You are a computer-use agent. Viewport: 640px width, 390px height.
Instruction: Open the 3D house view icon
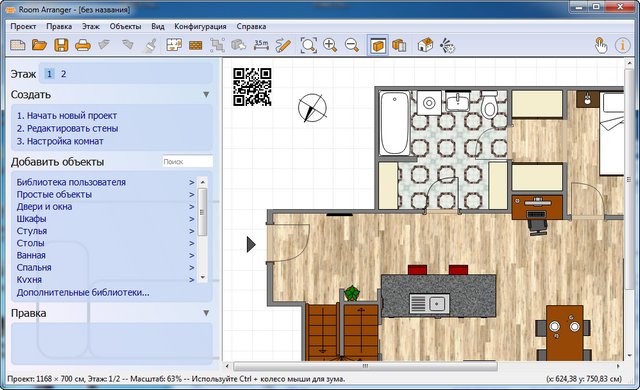click(425, 45)
